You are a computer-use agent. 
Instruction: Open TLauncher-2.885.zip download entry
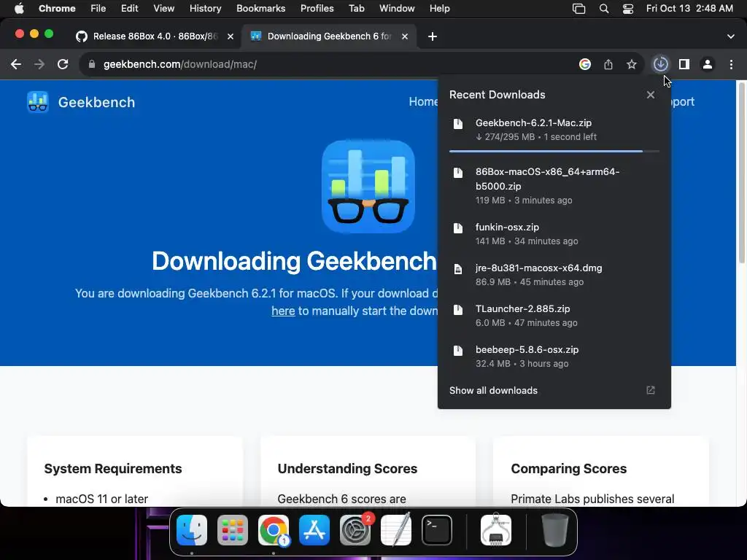pos(554,316)
